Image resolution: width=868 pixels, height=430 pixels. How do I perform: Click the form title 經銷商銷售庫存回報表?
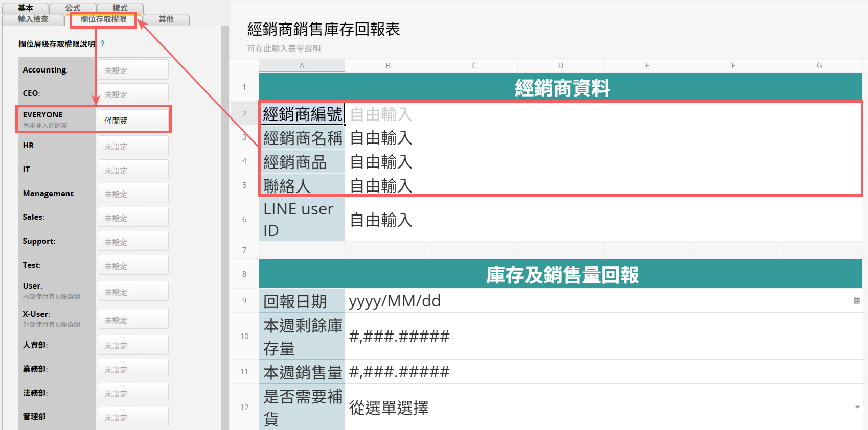[324, 29]
